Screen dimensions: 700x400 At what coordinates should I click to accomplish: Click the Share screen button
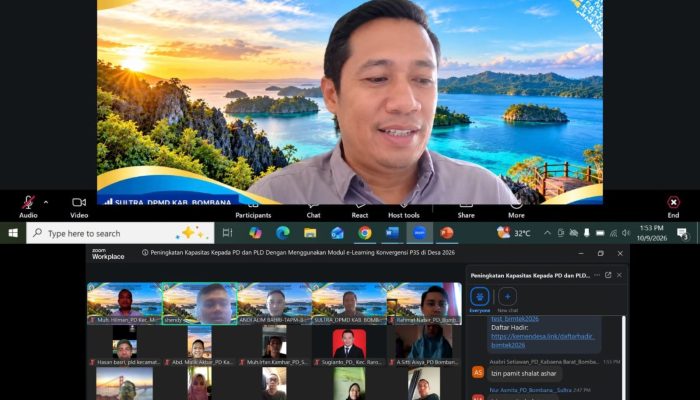click(x=466, y=212)
